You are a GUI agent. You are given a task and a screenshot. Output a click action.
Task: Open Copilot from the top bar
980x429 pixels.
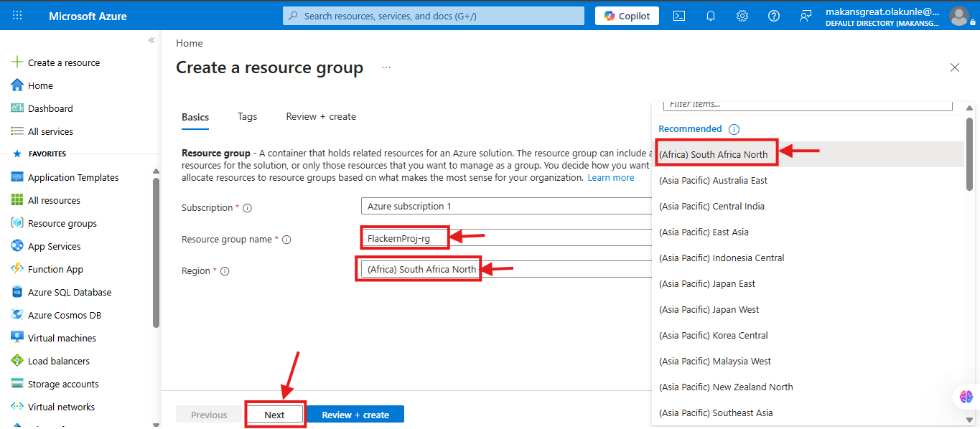pyautogui.click(x=627, y=16)
